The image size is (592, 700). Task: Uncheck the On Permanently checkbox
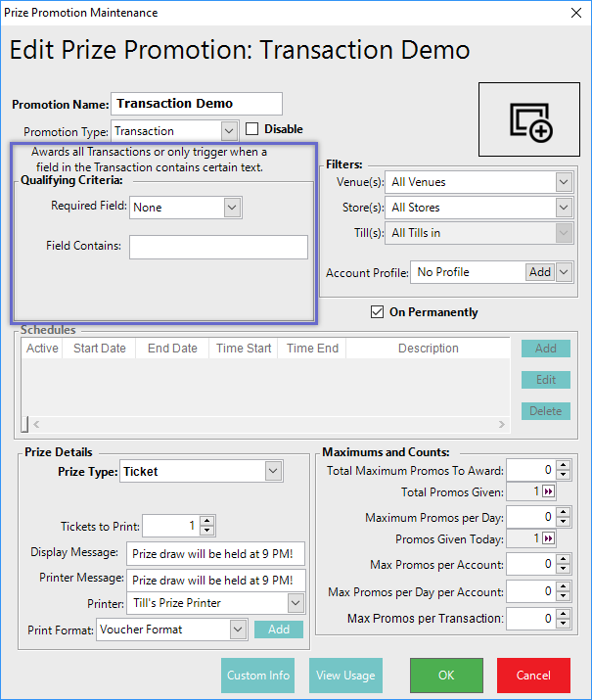click(377, 312)
